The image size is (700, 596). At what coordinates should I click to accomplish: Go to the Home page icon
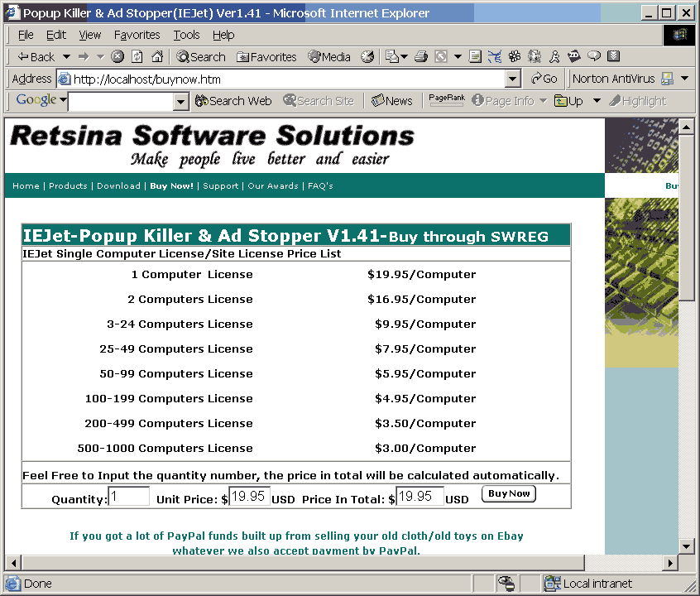click(x=157, y=56)
